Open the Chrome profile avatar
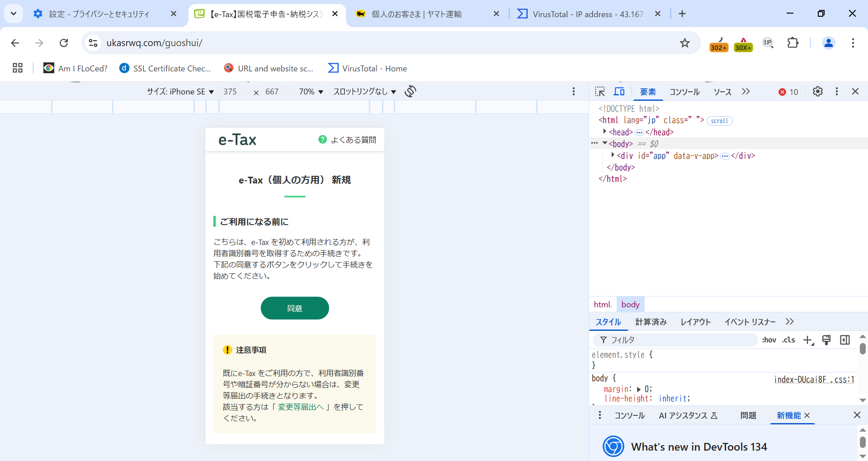Viewport: 868px width, 461px height. coord(829,43)
